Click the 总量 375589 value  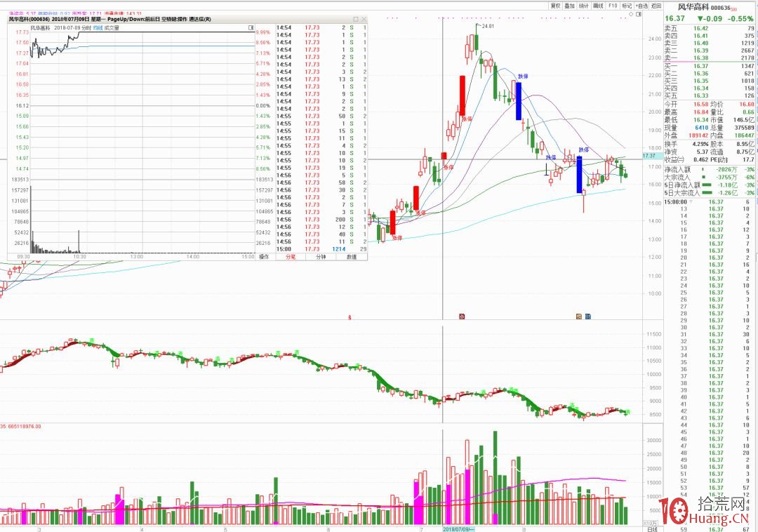(x=743, y=128)
